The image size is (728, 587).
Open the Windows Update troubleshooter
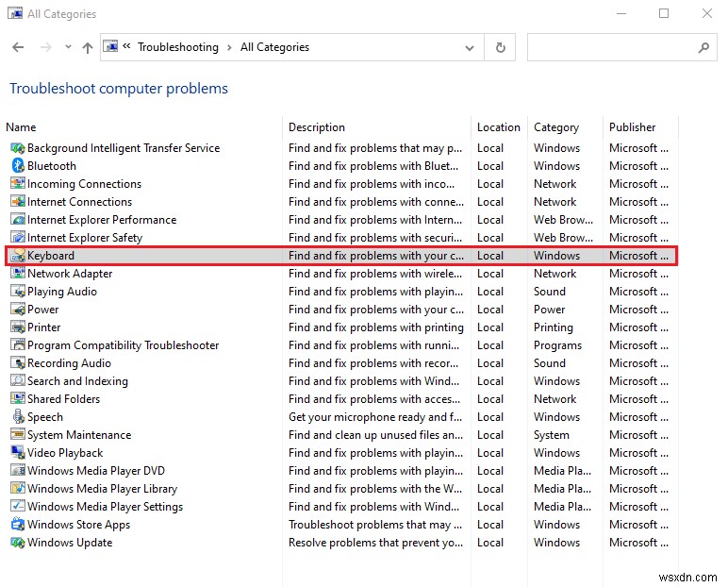(70, 543)
